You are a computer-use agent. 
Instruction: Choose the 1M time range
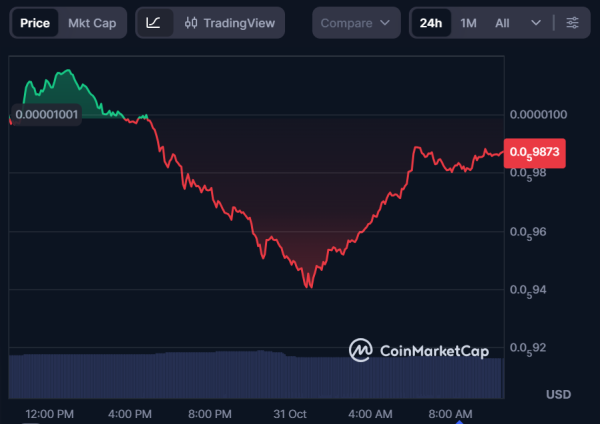pyautogui.click(x=468, y=23)
